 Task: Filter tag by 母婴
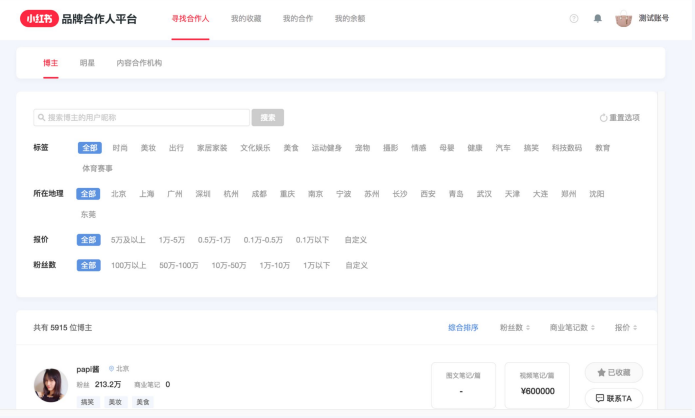pyautogui.click(x=447, y=148)
